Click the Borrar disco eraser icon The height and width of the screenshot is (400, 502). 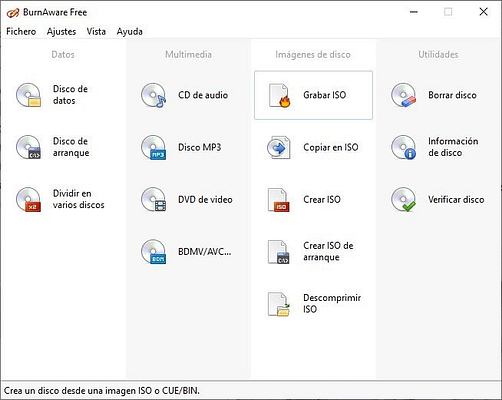404,95
